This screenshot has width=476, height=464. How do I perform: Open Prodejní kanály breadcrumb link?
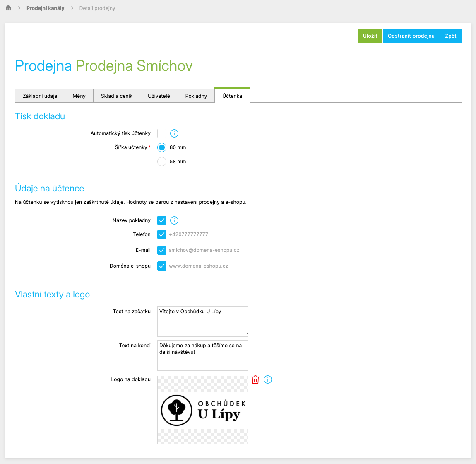[45, 8]
